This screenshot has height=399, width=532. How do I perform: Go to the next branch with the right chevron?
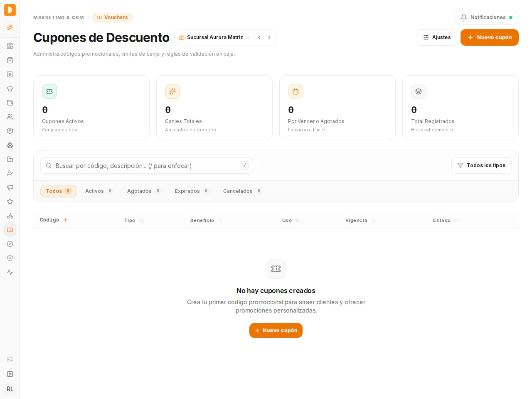pos(269,37)
